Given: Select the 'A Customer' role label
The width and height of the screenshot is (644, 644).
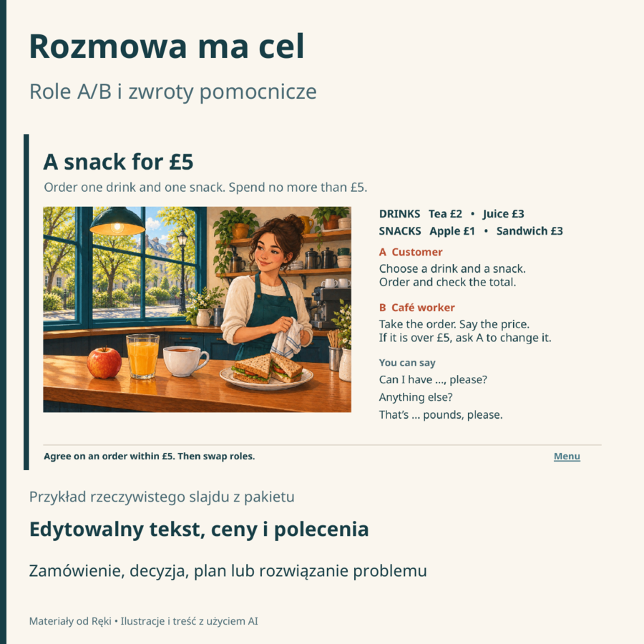Looking at the screenshot, I should point(411,252).
